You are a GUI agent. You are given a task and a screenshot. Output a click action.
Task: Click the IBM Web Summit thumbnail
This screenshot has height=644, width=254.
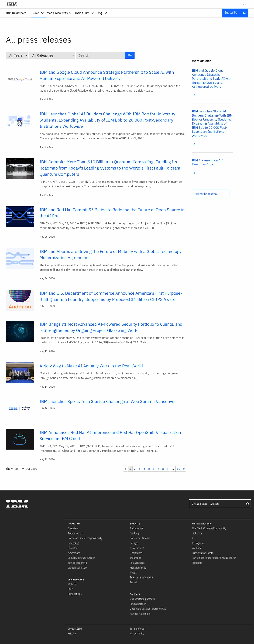pos(20,408)
